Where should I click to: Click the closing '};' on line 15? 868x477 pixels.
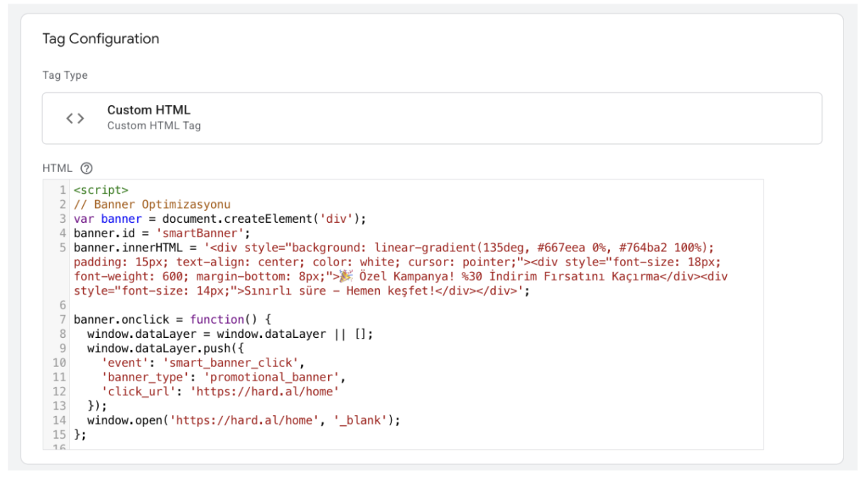80,434
